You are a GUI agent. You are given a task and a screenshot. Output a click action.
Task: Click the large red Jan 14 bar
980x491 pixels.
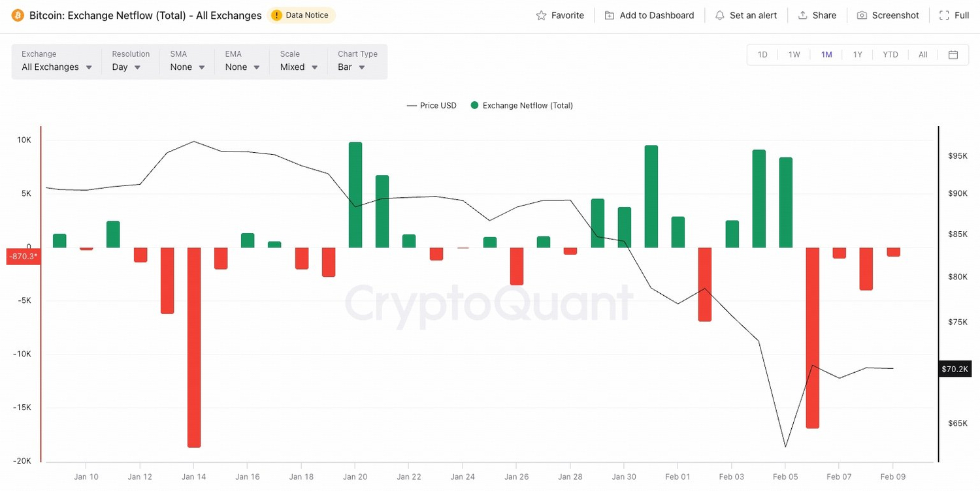[x=194, y=347]
